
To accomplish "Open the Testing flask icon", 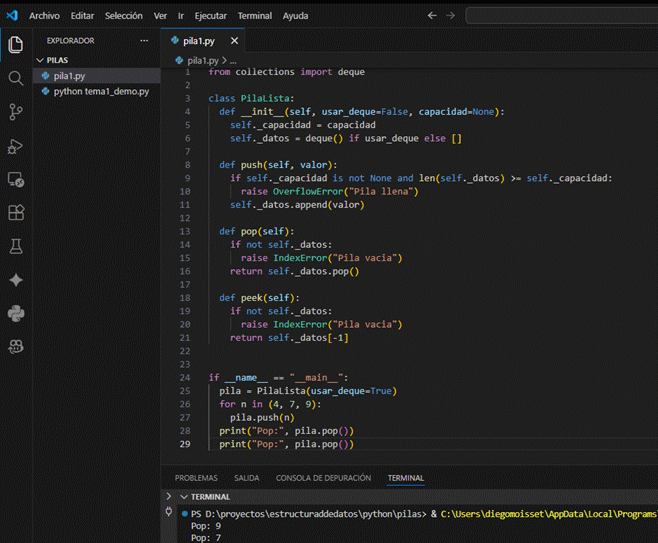I will (15, 247).
